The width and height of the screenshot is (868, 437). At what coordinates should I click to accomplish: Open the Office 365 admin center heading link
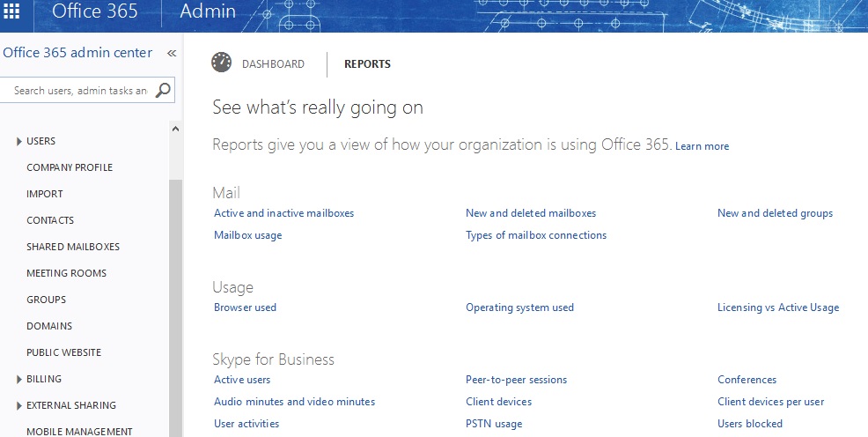(77, 53)
